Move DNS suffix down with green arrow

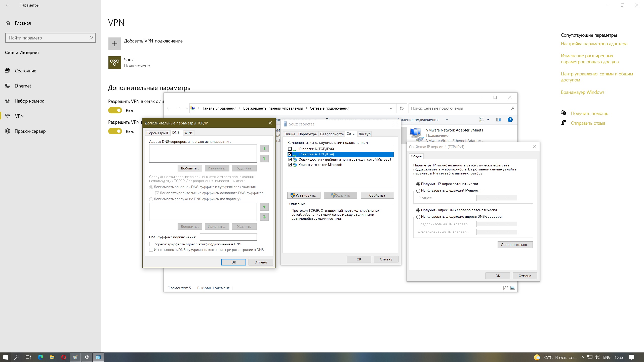coord(264,217)
